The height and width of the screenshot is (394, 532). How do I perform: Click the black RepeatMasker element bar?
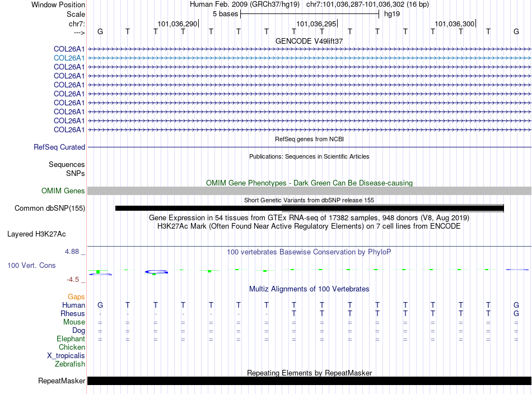[310, 381]
